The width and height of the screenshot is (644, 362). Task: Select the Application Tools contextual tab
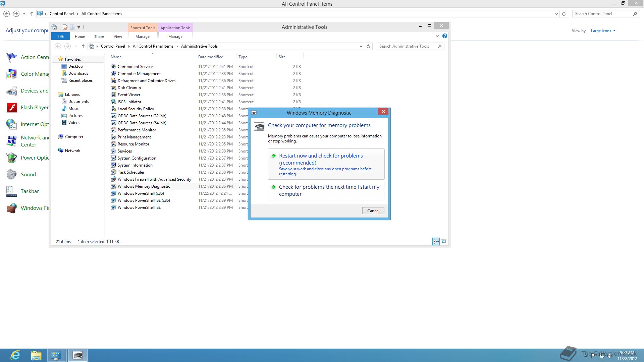175,28
